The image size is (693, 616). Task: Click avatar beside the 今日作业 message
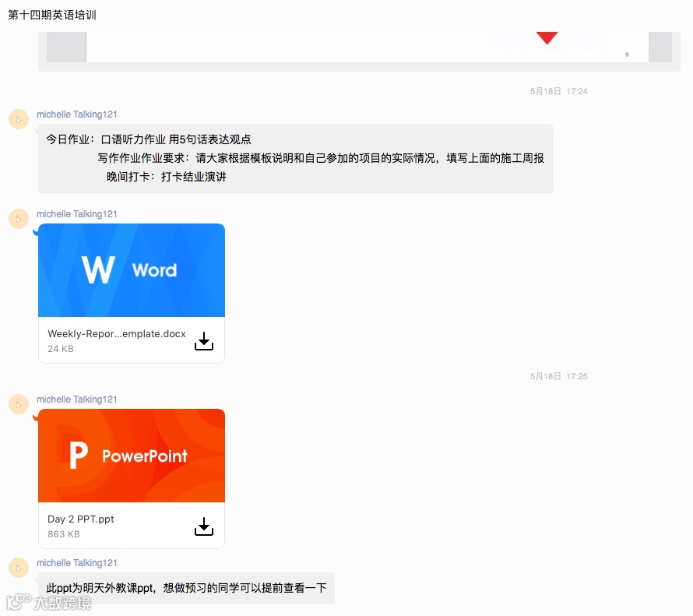pos(19,119)
